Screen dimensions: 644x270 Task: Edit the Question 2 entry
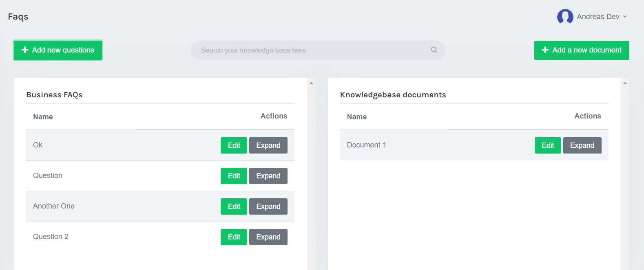(234, 237)
